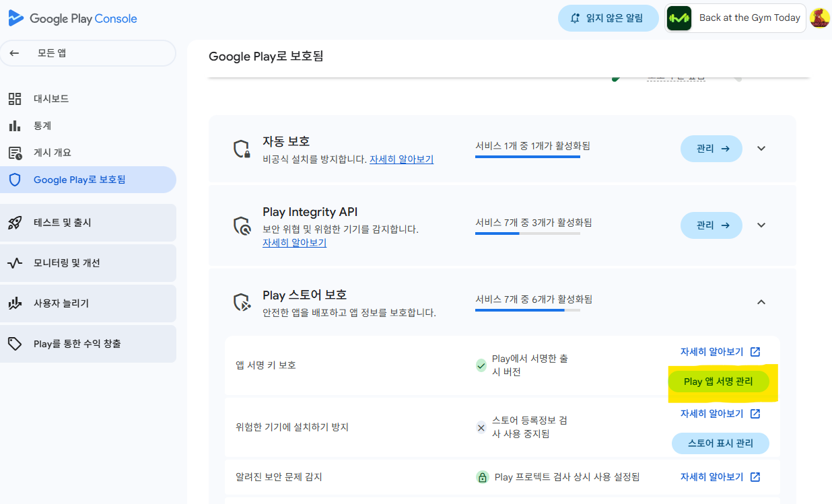Viewport: 832px width, 504px height.
Task: Open 자세히 알아보기 link under 자동 보호
Action: [x=401, y=159]
